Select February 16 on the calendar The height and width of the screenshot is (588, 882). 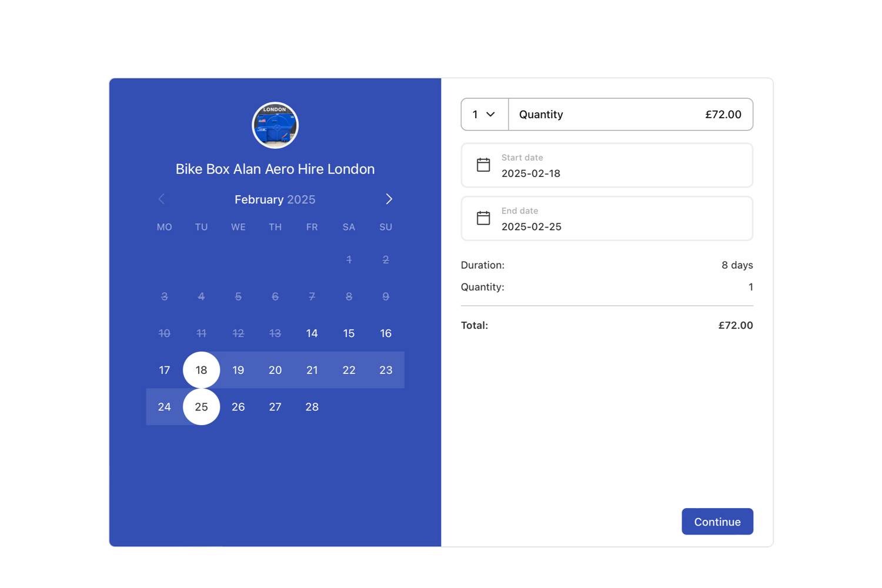pos(386,333)
